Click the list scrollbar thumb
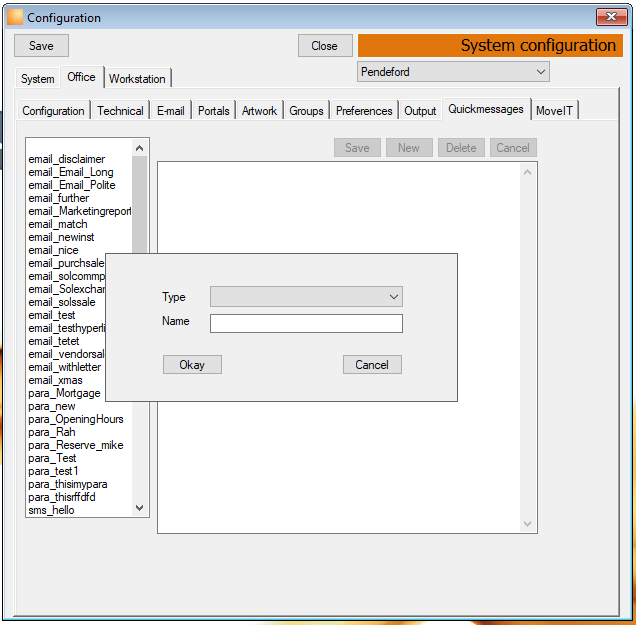This screenshot has width=636, height=625. (140, 205)
